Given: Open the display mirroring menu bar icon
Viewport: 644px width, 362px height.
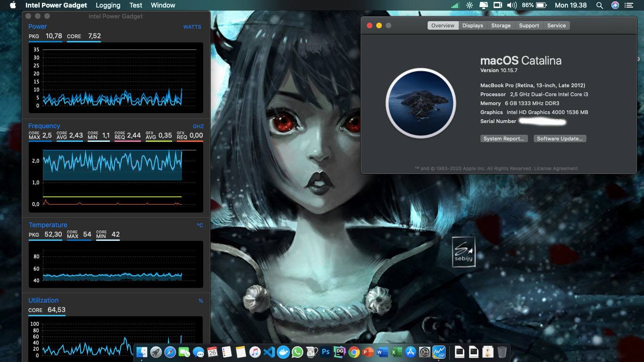Looking at the screenshot, I should [x=497, y=5].
